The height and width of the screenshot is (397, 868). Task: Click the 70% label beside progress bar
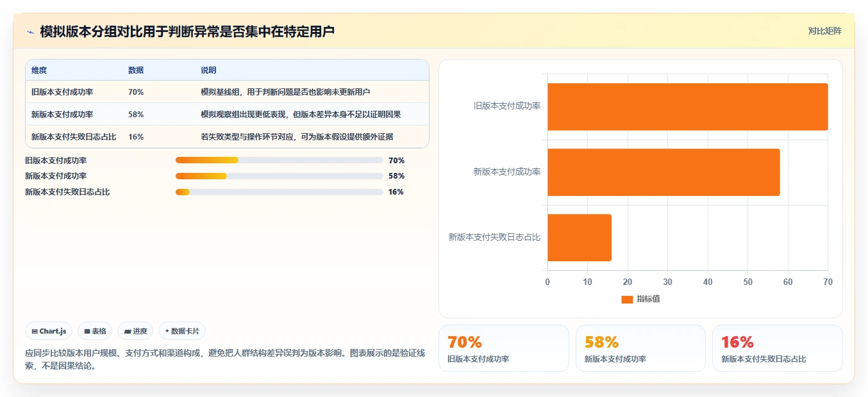click(396, 161)
